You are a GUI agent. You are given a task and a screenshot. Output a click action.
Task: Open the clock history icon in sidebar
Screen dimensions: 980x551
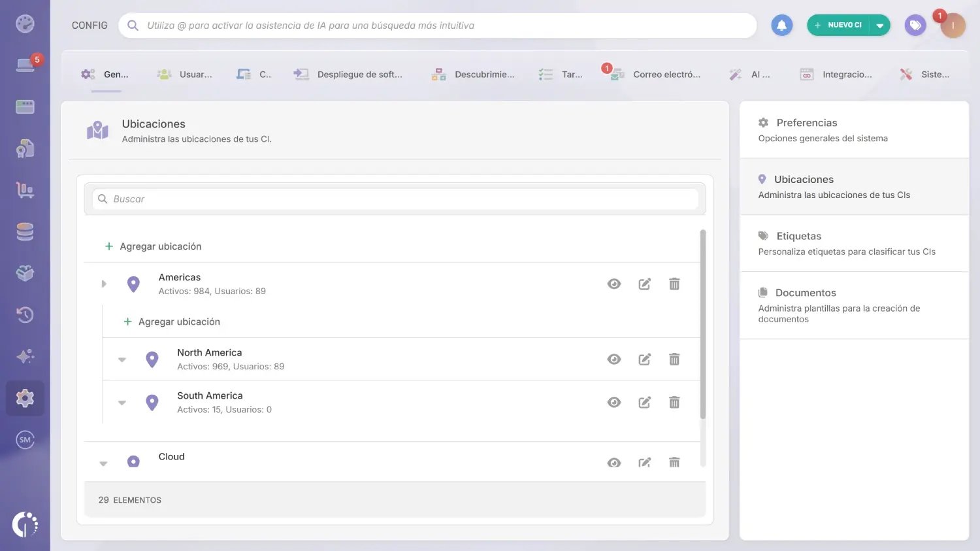tap(25, 315)
